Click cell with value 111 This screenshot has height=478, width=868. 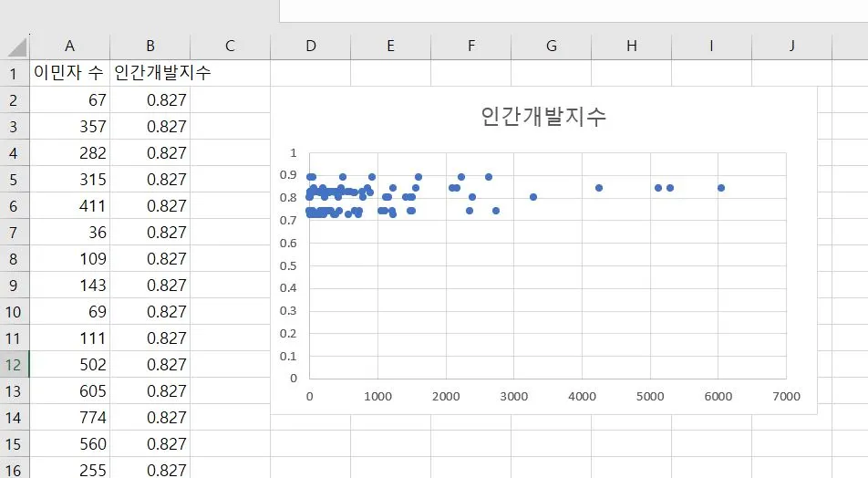(x=69, y=338)
